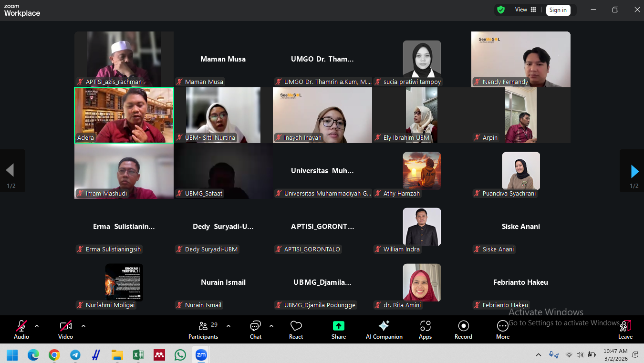Start recording with Record button
644x363 pixels.
tap(463, 330)
